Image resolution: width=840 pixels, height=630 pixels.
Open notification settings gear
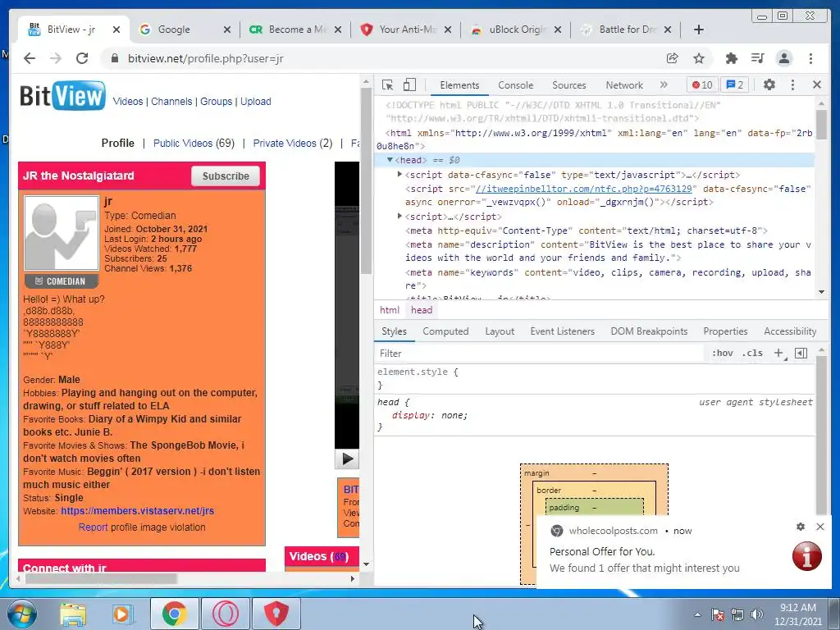pyautogui.click(x=801, y=527)
